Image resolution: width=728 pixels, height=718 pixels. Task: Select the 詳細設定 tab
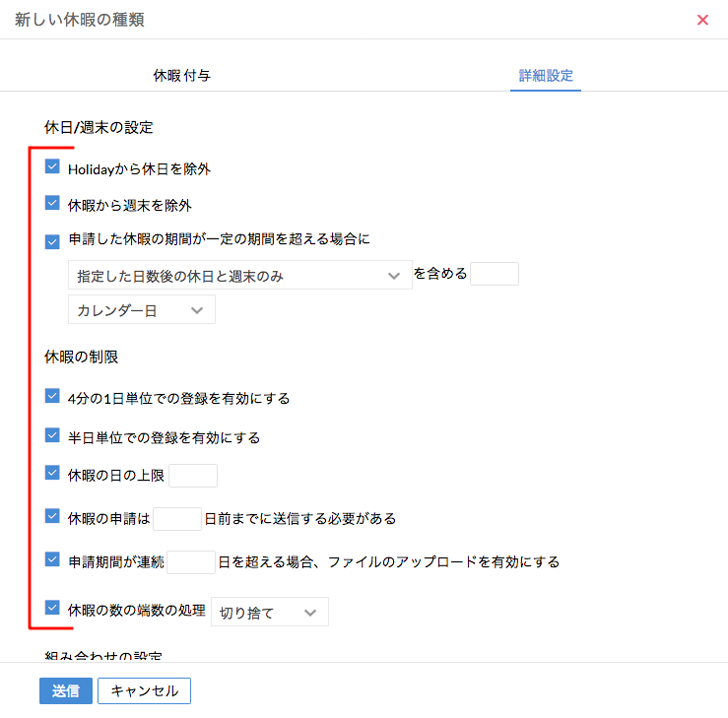click(x=546, y=75)
